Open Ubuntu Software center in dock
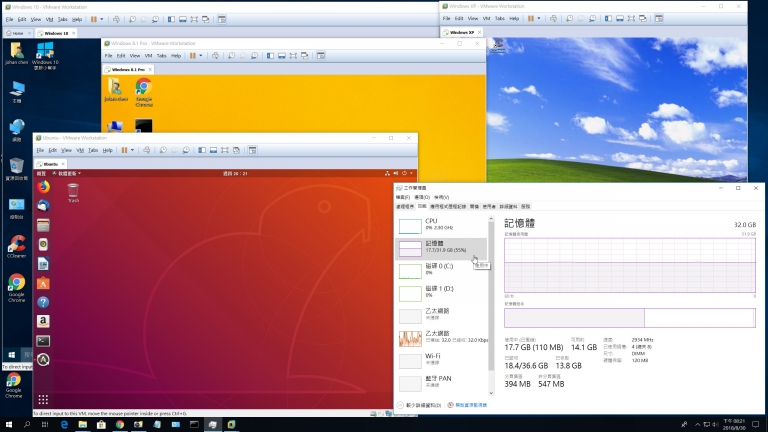Viewport: 768px width, 432px height. (x=43, y=283)
